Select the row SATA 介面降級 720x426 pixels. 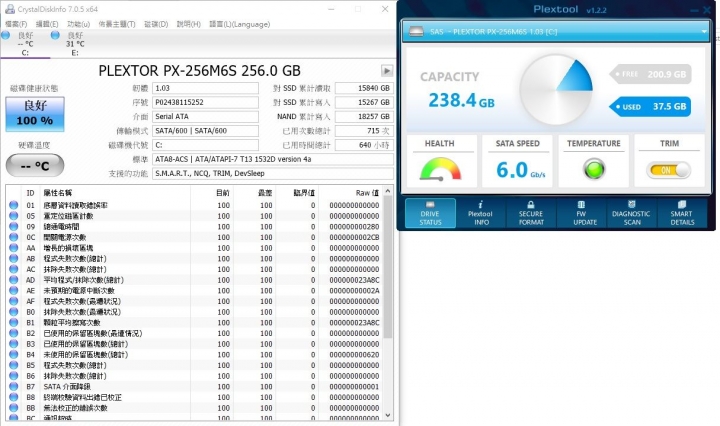(x=194, y=387)
